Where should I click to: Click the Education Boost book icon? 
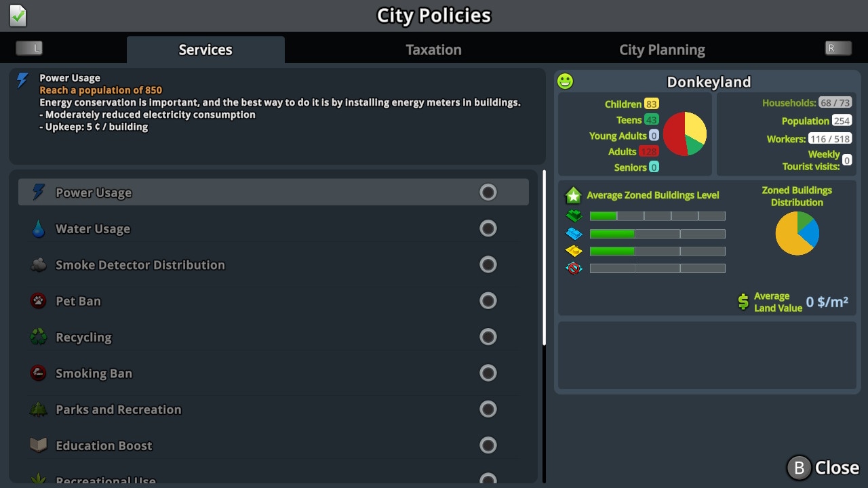click(x=39, y=445)
